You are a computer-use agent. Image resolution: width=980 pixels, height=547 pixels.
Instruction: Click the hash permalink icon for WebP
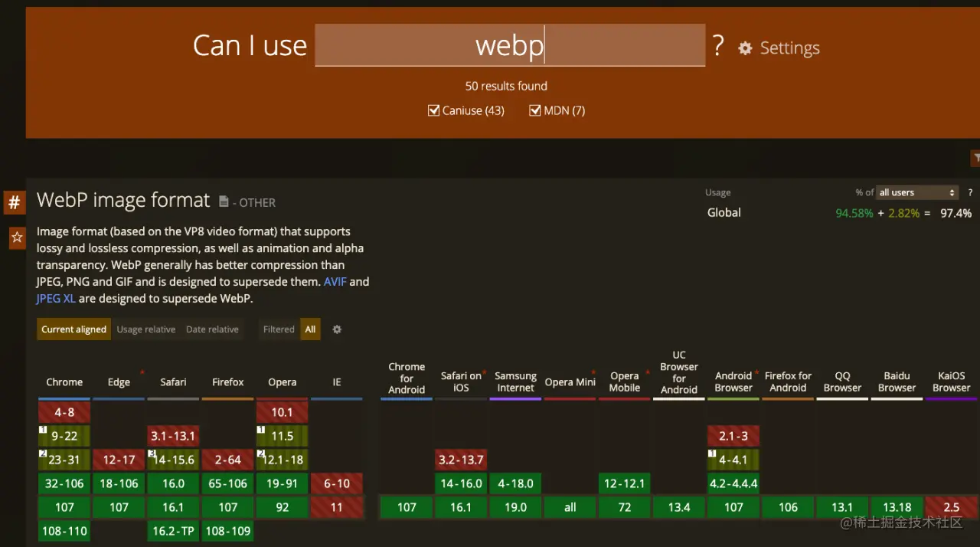click(14, 203)
